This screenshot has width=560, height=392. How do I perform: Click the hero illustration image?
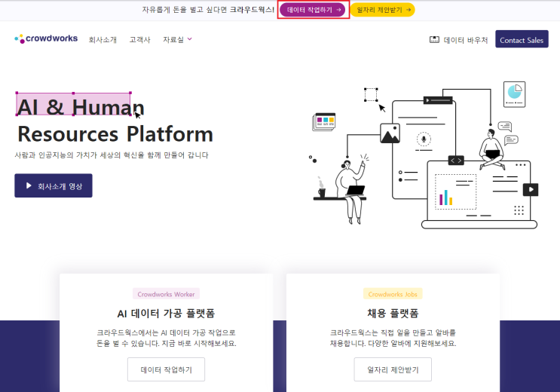point(424,155)
